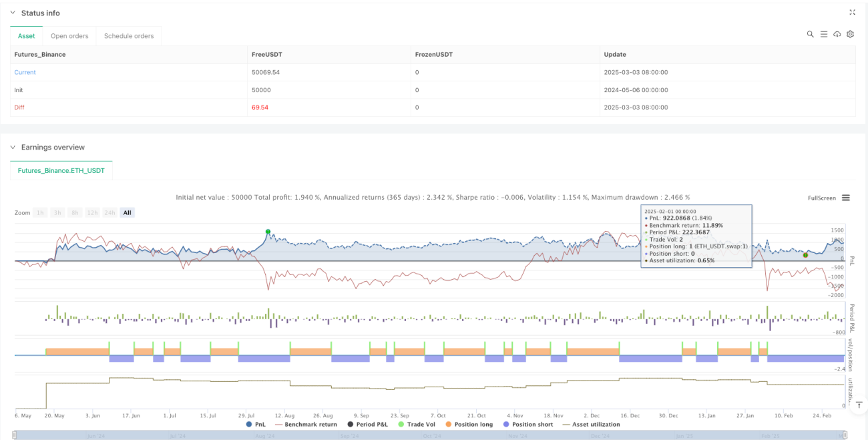Select the 1h zoom range button
This screenshot has height=440, width=868.
point(41,212)
